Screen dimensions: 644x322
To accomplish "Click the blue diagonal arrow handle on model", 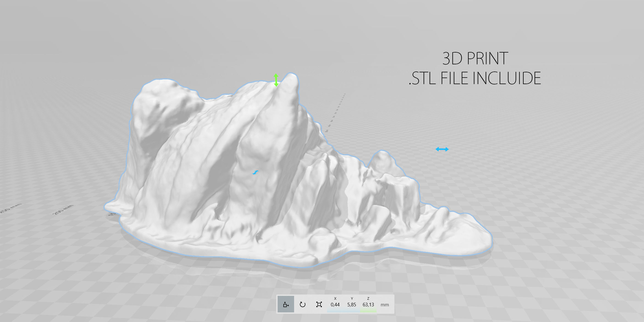I will coord(256,172).
